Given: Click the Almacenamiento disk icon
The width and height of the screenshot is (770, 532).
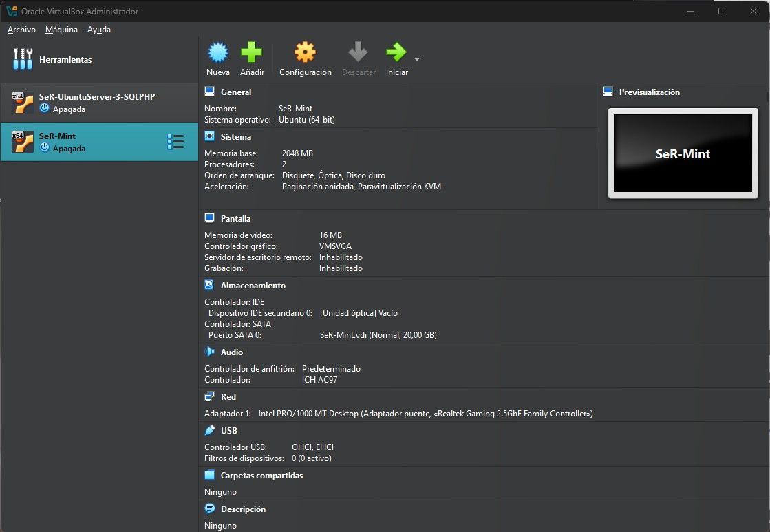Looking at the screenshot, I should [209, 284].
